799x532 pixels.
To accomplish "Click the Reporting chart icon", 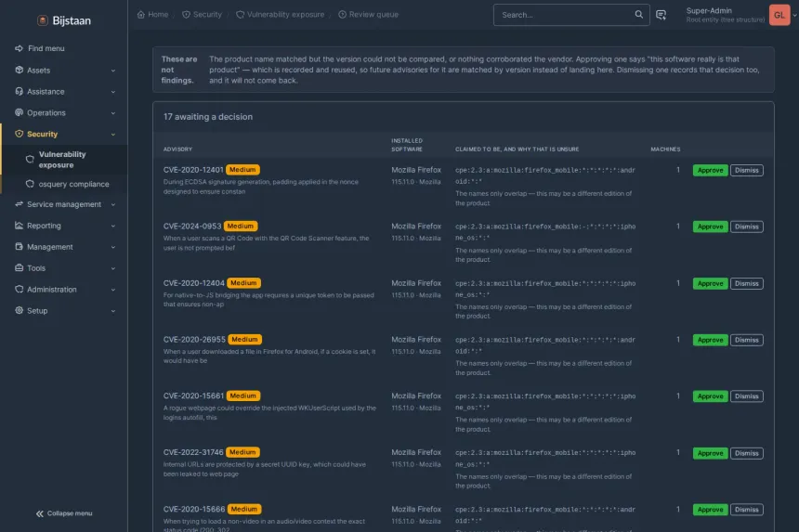I will (x=19, y=226).
